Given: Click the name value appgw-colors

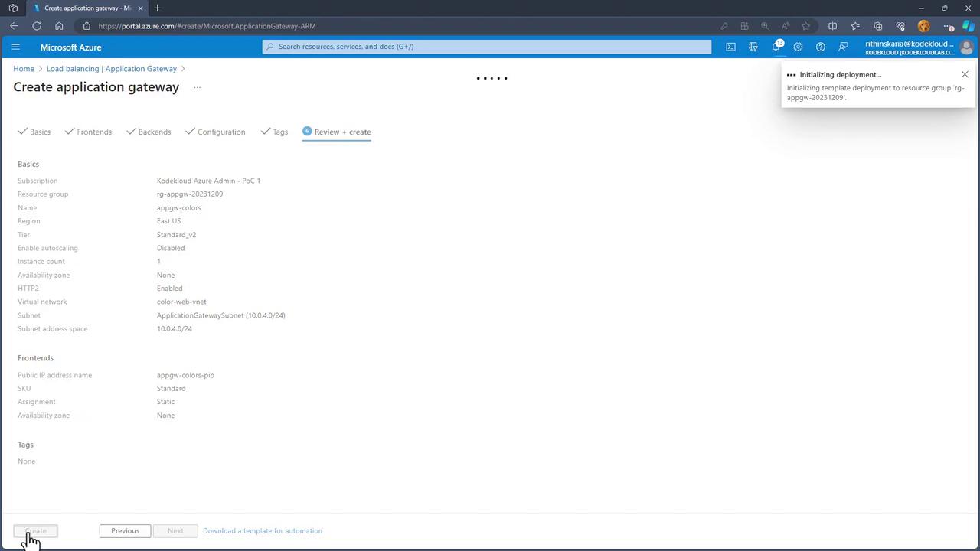Looking at the screenshot, I should [179, 208].
